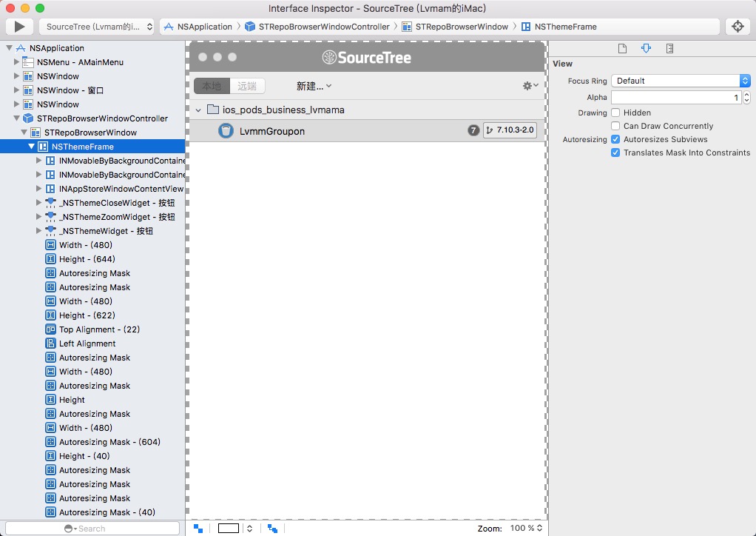Screen dimensions: 756x536
Task: Click the white background color swatch
Action: [x=229, y=528]
